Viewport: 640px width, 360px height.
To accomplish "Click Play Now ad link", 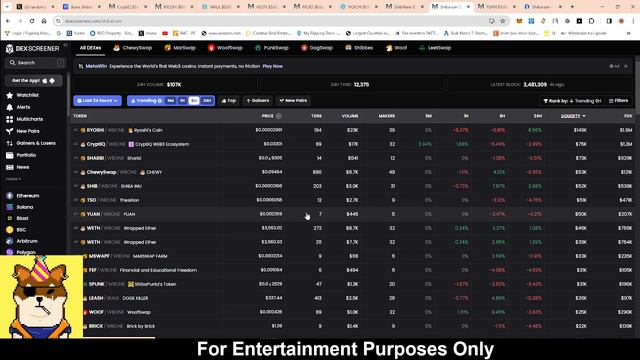I will point(273,66).
